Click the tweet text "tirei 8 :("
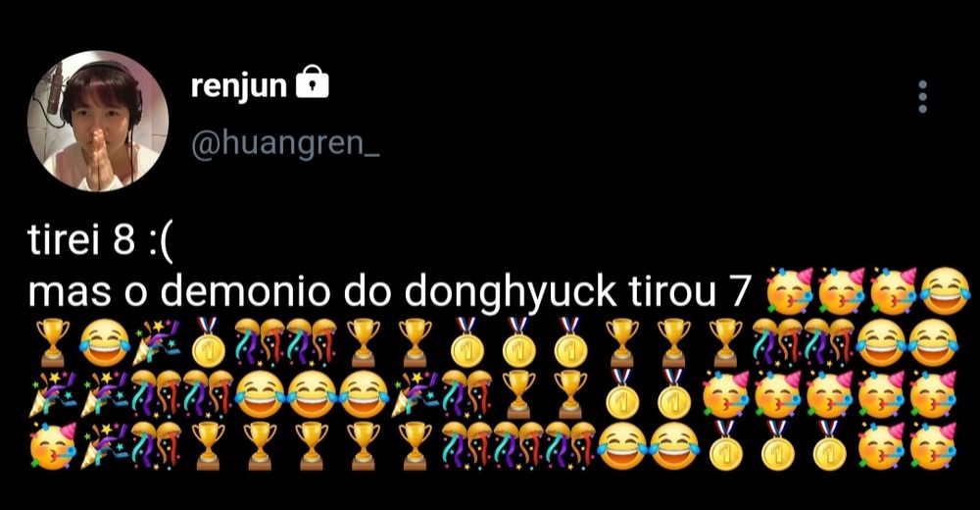The image size is (980, 510). (99, 240)
